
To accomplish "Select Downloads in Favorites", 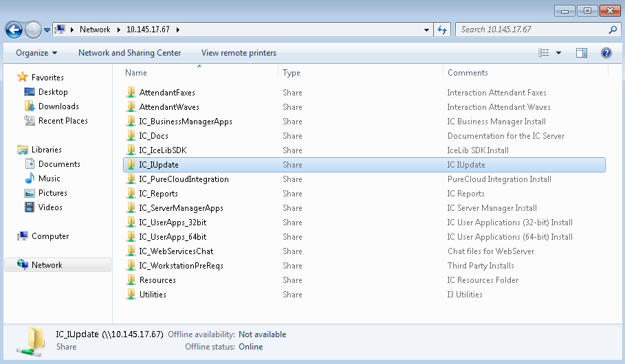I will 58,106.
